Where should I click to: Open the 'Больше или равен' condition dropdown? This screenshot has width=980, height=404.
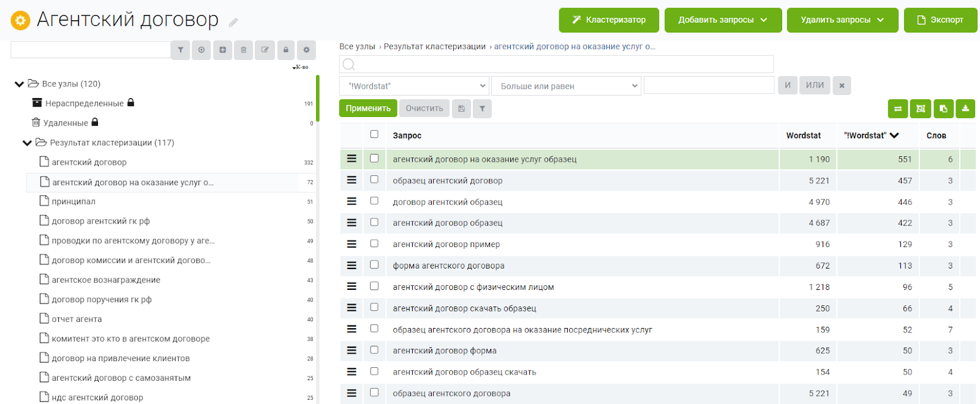[x=567, y=86]
